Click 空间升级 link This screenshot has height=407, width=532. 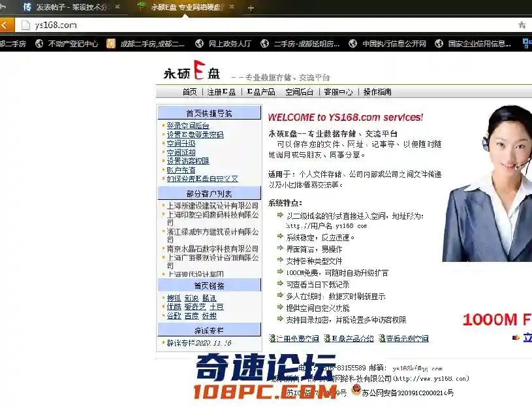[181, 144]
